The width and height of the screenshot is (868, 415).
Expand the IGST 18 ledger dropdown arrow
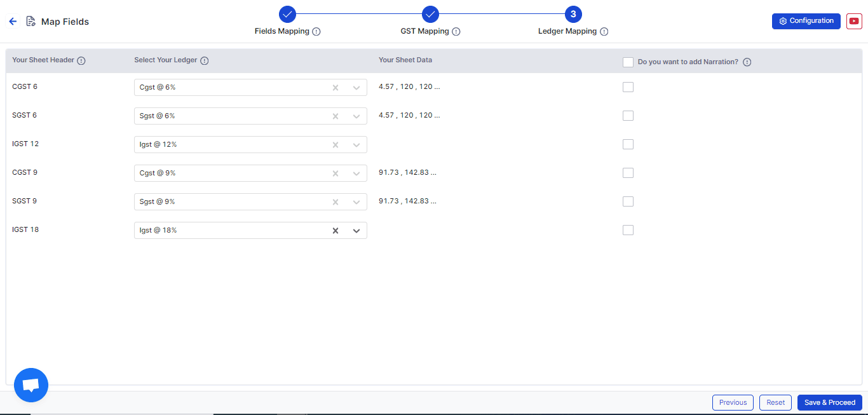[x=356, y=231]
